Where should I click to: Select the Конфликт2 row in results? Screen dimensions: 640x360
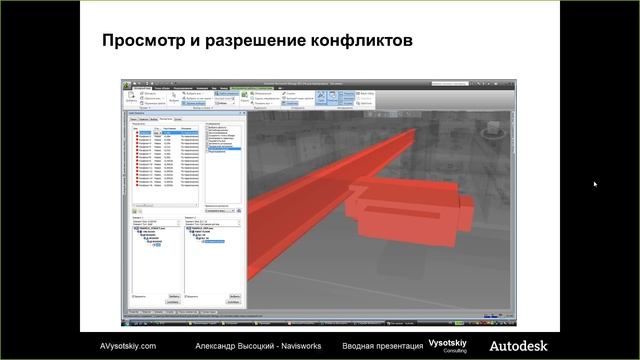click(x=167, y=137)
